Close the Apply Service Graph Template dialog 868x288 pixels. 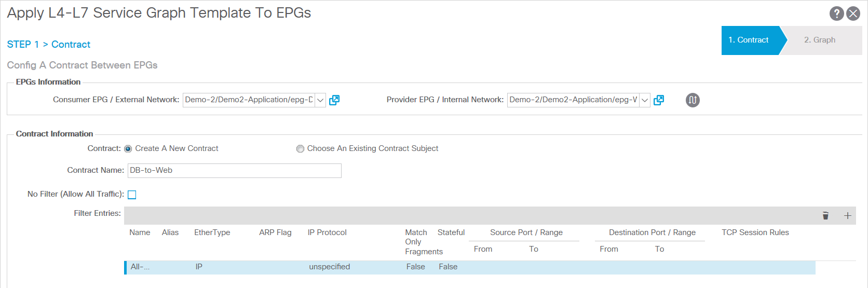(x=853, y=13)
